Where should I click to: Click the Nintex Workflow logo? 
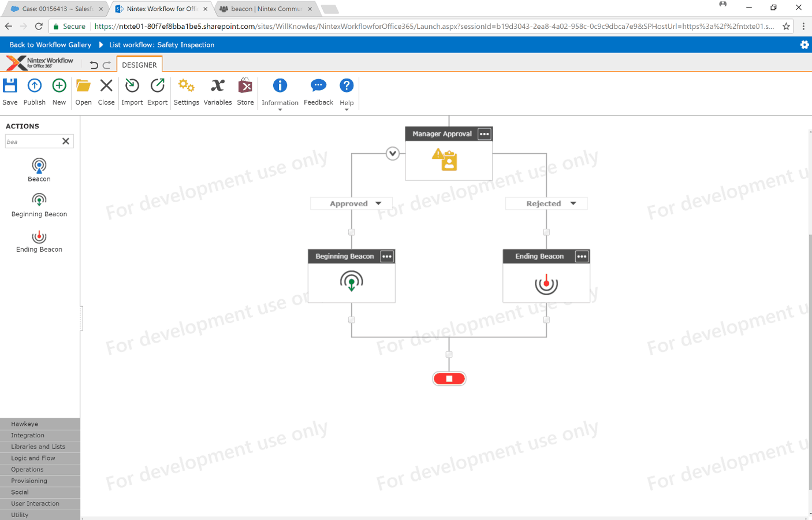[x=40, y=62]
